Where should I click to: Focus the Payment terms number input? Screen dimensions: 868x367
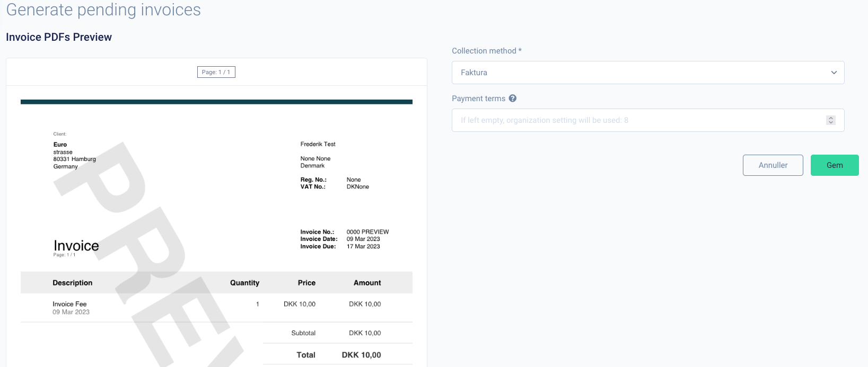647,120
